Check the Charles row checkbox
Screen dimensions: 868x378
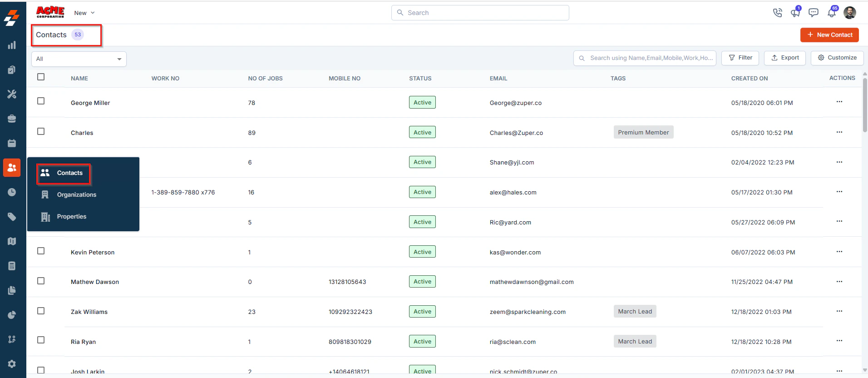tap(41, 131)
